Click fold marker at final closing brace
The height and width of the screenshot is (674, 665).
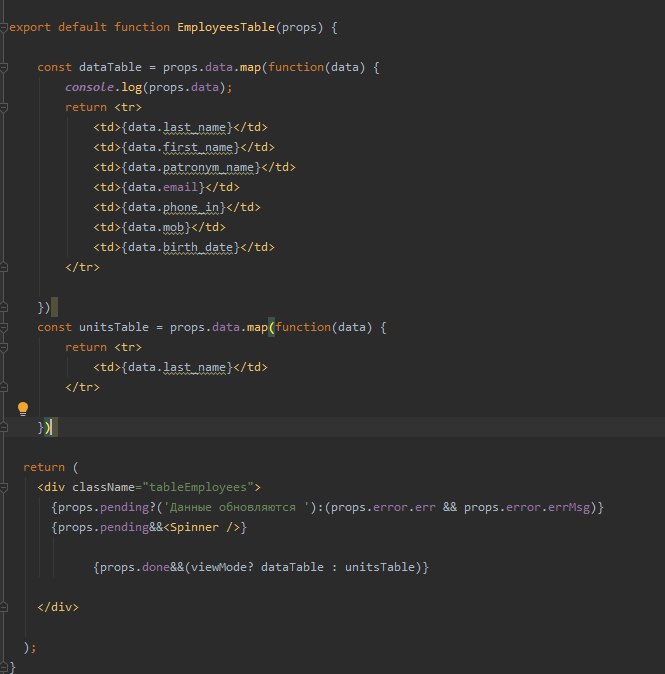pyautogui.click(x=3, y=667)
